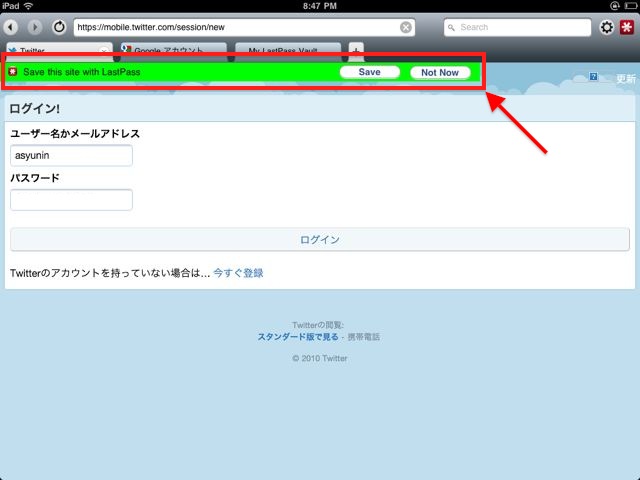Click the rotation lock icon in the status bar

pos(614,5)
